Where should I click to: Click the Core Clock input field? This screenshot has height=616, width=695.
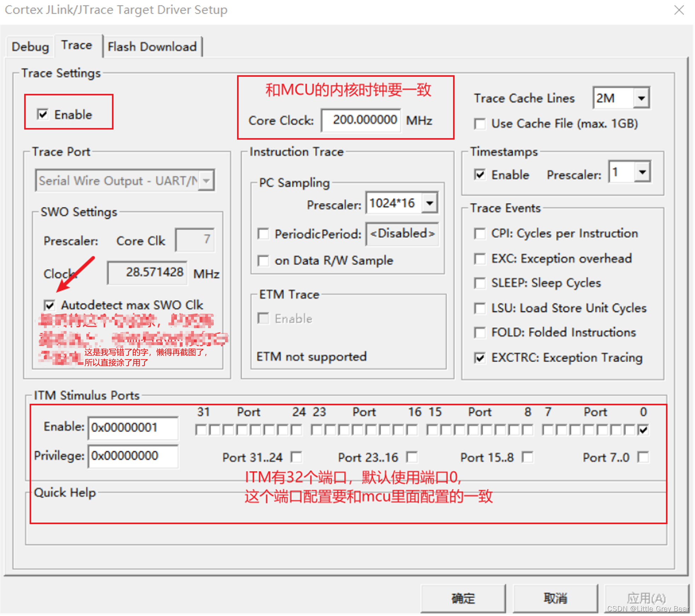click(361, 120)
